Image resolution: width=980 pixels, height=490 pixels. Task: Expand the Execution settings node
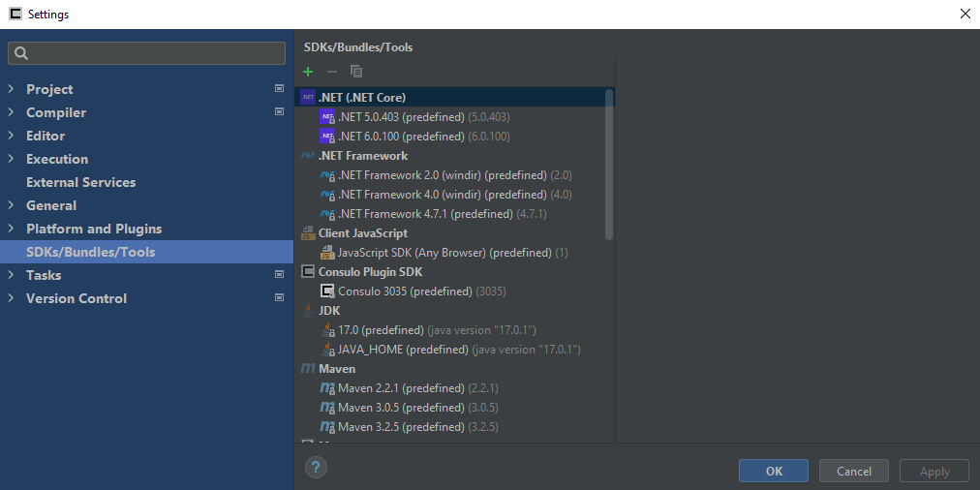pyautogui.click(x=11, y=159)
